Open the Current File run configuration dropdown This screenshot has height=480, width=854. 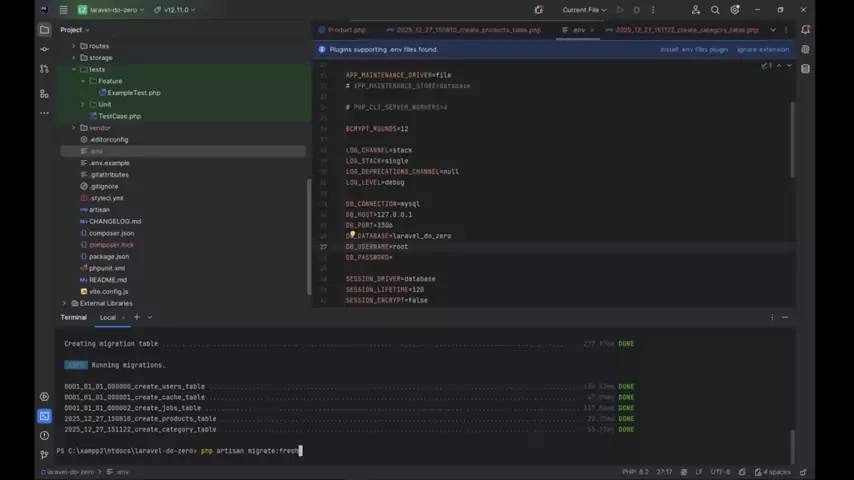pos(584,10)
